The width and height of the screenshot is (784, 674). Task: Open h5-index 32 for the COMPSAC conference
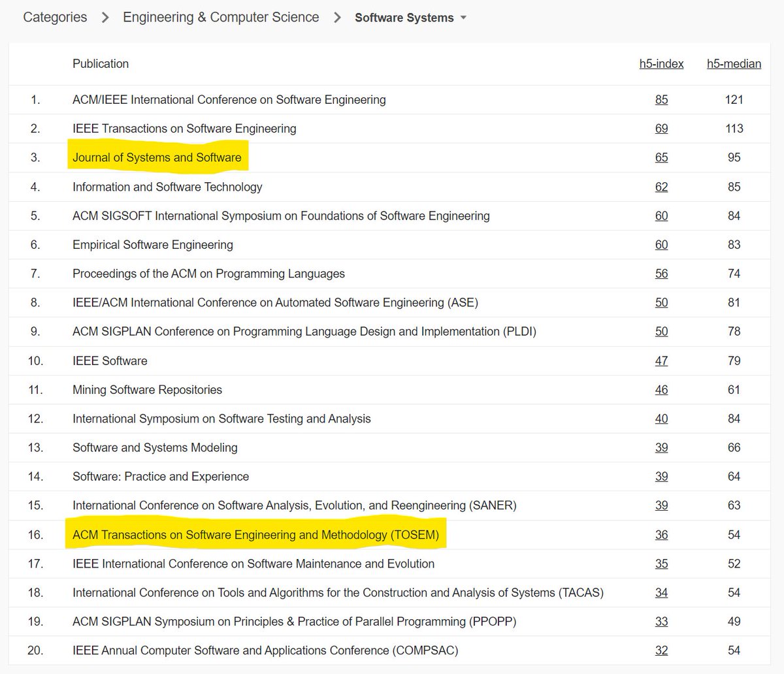pos(661,650)
